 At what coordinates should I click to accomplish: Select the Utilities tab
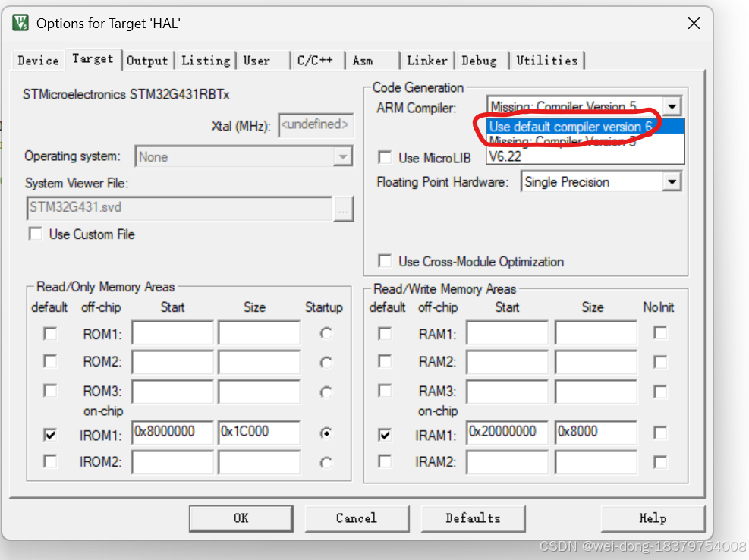(547, 61)
